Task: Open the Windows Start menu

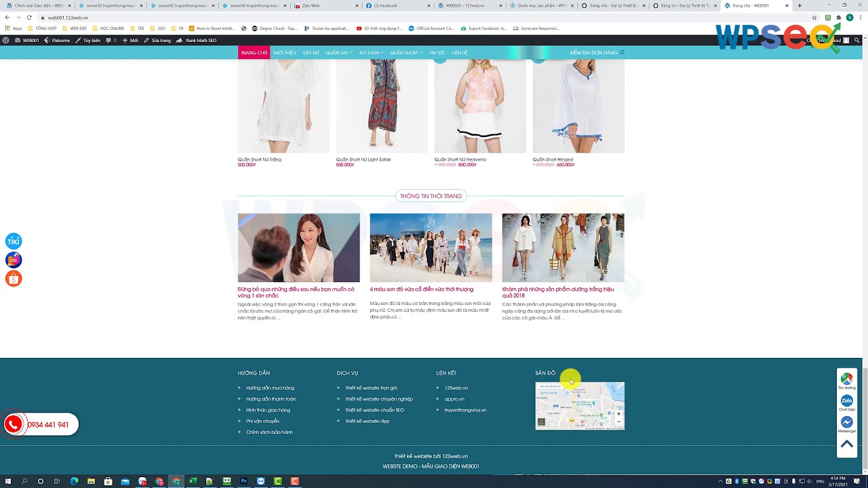Action: click(x=7, y=481)
